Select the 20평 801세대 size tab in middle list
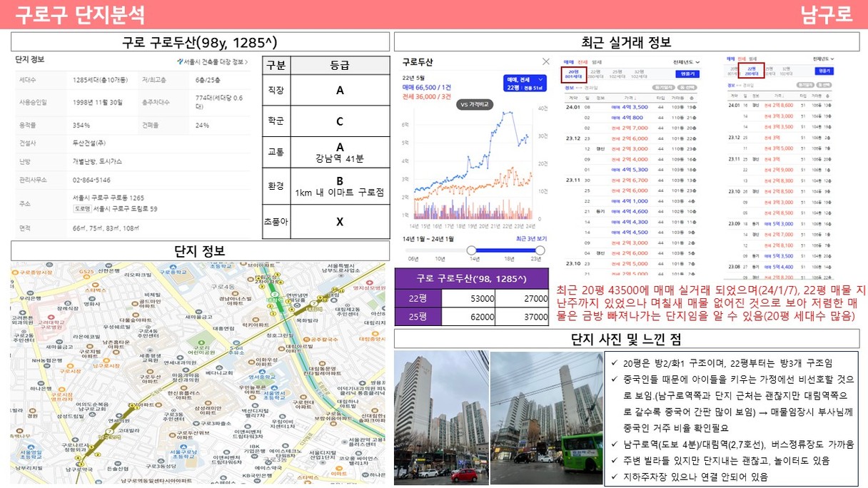Screen dimensions: 868x488 (x=574, y=75)
